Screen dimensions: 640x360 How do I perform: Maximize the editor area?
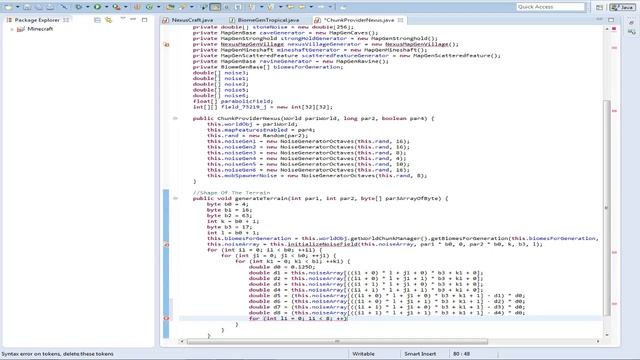click(x=611, y=20)
